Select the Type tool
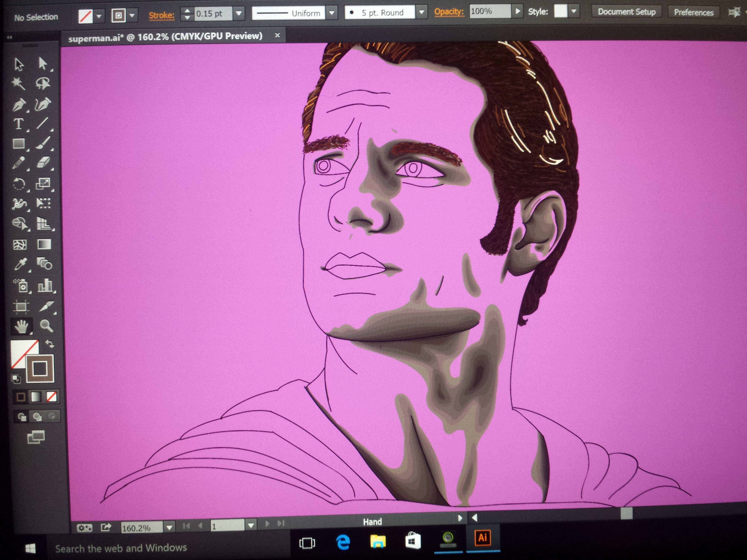 click(18, 124)
